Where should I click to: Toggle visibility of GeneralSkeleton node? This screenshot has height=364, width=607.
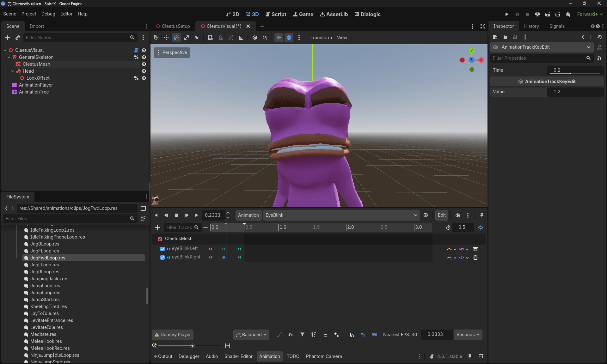coord(144,57)
